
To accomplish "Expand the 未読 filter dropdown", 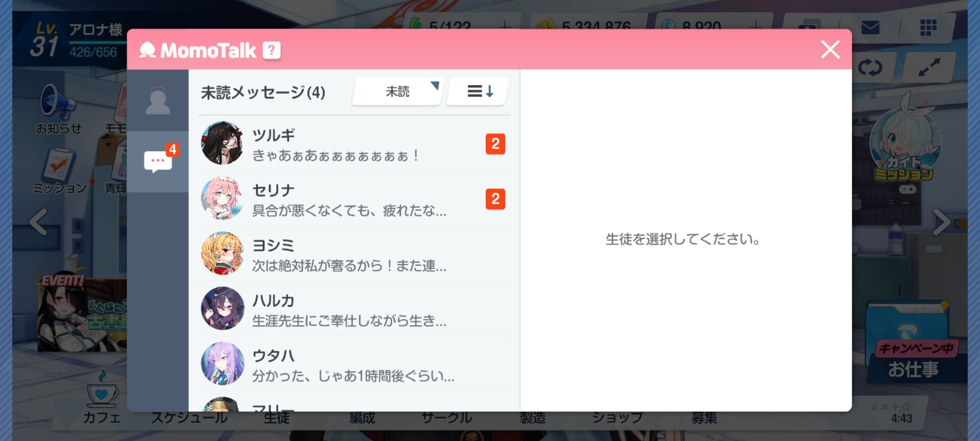I will (397, 92).
